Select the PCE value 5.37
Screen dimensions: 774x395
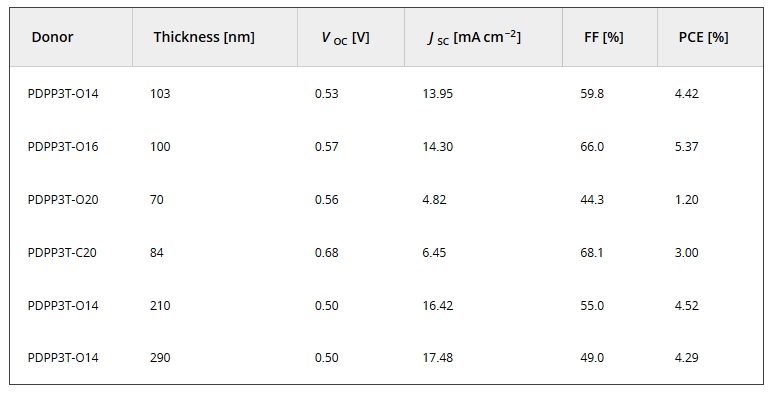(687, 147)
